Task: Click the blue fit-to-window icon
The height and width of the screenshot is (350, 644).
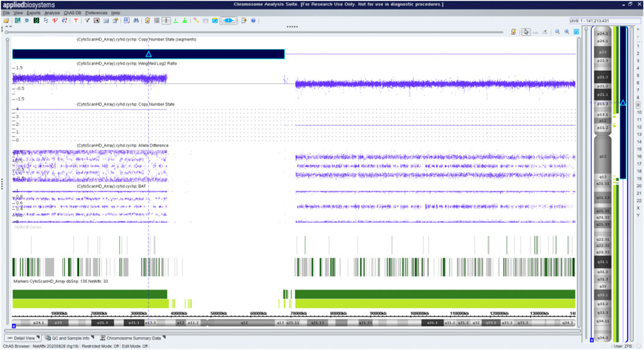Action: [x=576, y=32]
